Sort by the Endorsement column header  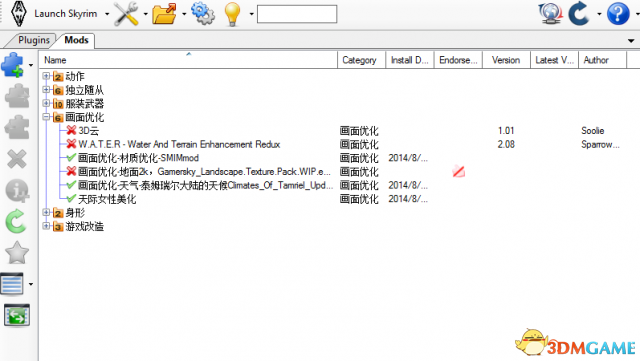458,60
